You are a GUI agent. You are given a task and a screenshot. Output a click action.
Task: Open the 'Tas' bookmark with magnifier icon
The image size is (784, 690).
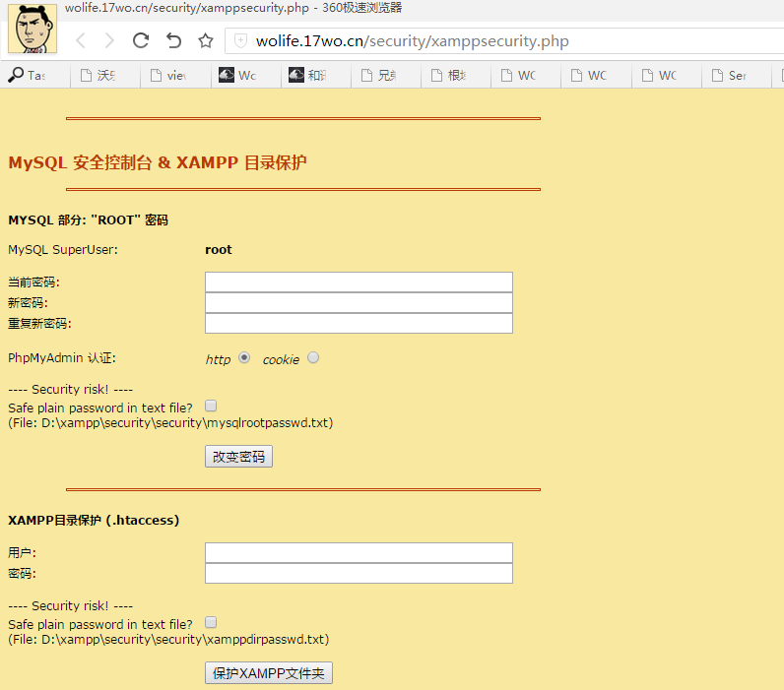(x=28, y=76)
